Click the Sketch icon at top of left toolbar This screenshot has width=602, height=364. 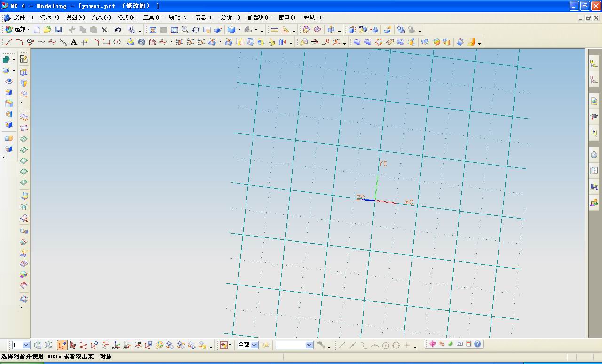click(24, 59)
